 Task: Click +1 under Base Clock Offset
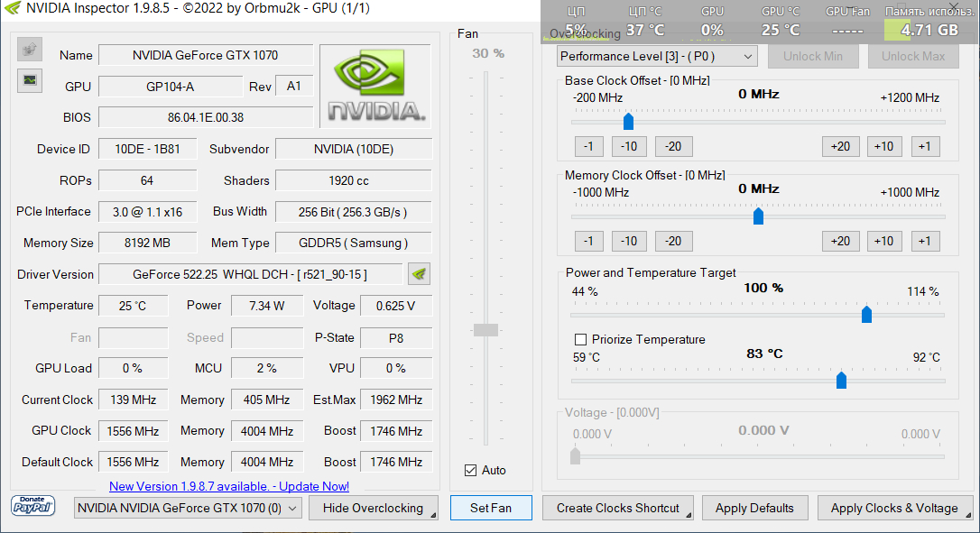tap(925, 146)
